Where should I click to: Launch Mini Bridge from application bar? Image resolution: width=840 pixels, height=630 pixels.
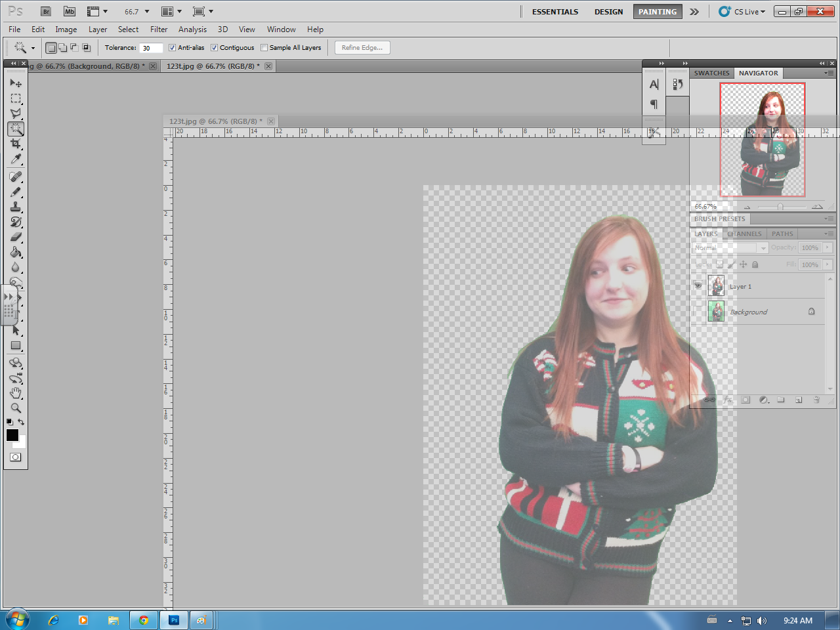[70, 11]
